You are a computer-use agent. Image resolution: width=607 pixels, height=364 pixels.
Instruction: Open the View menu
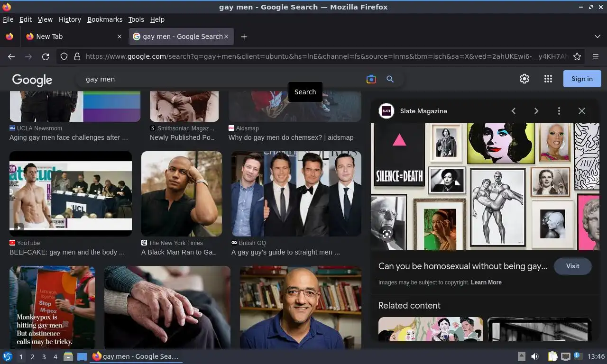click(x=45, y=19)
